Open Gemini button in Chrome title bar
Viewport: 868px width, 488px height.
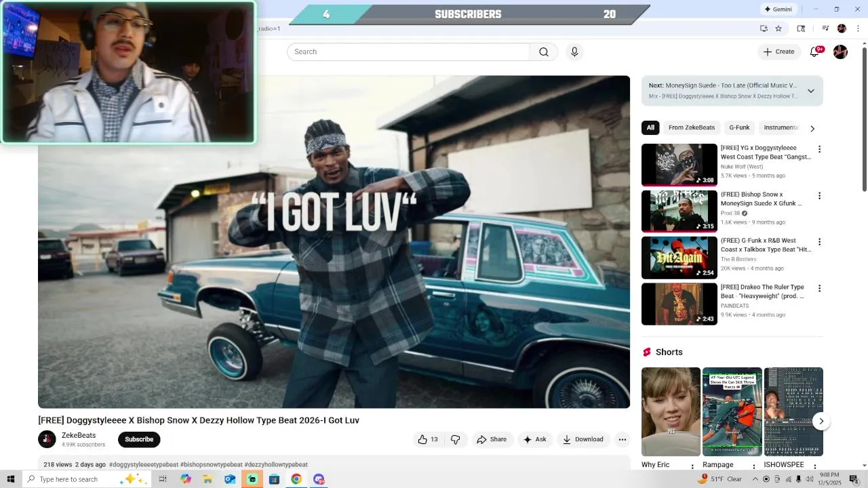point(778,9)
